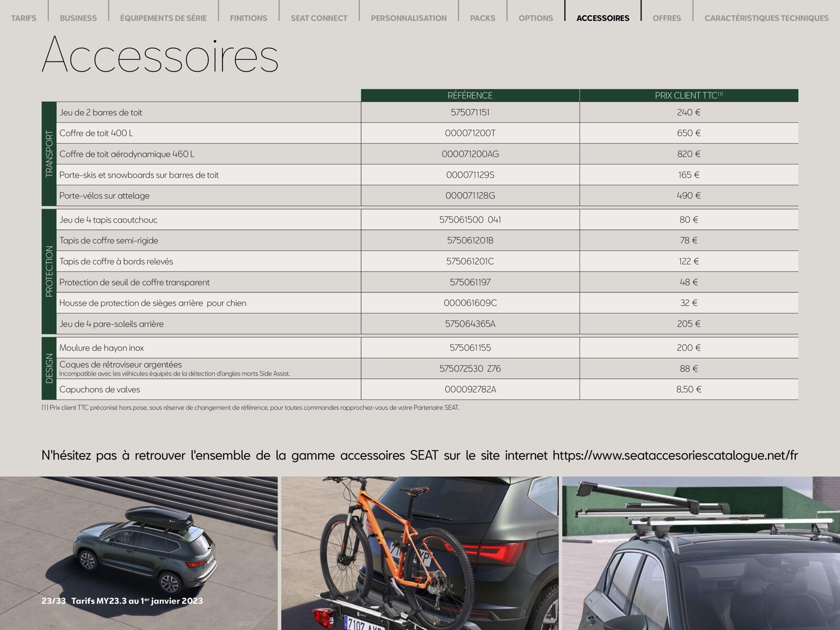Image resolution: width=840 pixels, height=630 pixels.
Task: Open the TARIFS tab
Action: click(24, 18)
